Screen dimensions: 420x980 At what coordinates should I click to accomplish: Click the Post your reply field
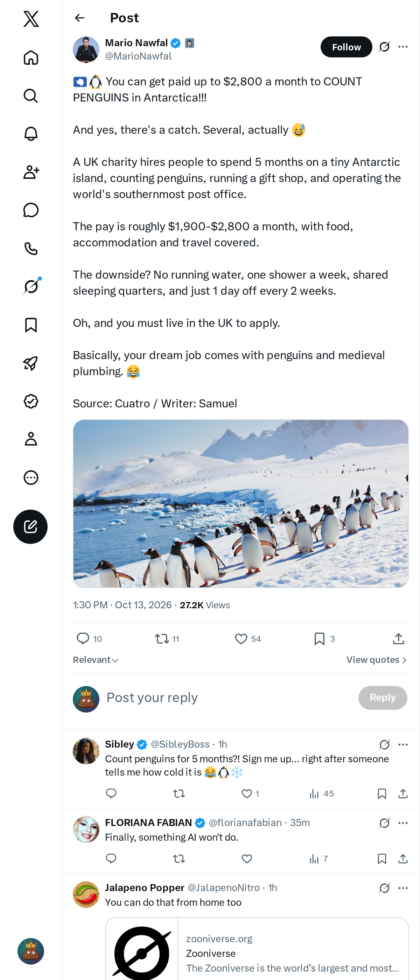tap(228, 698)
